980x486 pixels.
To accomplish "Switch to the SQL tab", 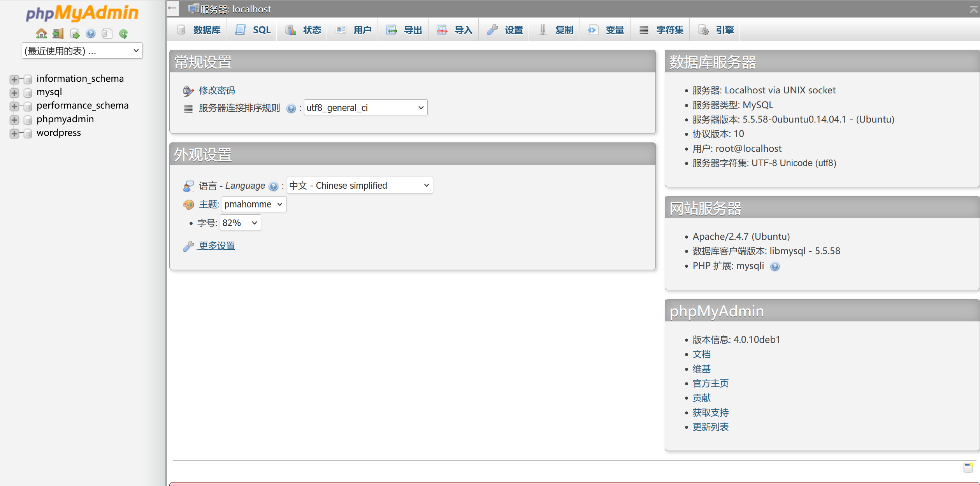I will (x=253, y=30).
